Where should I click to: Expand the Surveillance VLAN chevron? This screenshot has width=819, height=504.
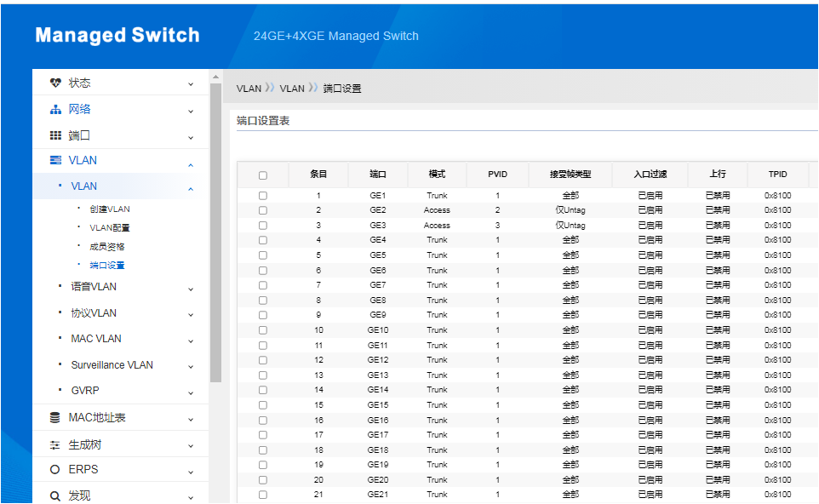(191, 364)
